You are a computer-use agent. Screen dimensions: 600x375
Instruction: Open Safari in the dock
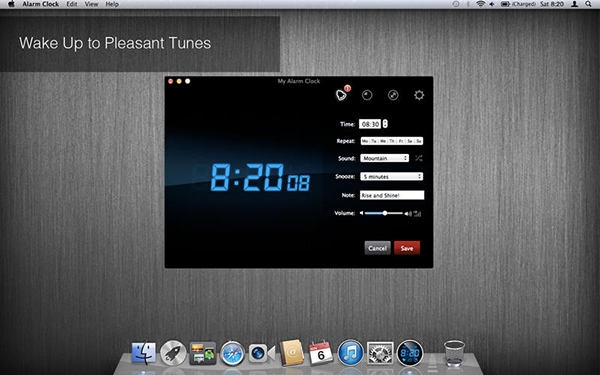point(232,353)
